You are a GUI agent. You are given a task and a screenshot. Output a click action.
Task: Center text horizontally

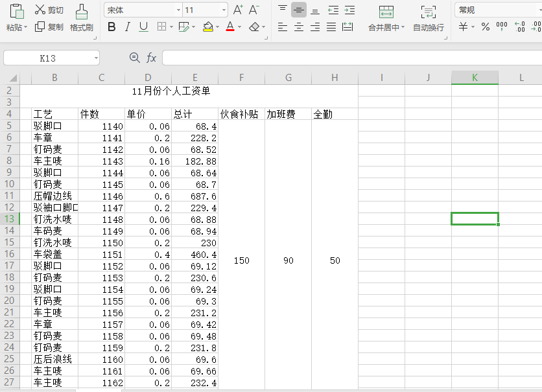pos(299,27)
